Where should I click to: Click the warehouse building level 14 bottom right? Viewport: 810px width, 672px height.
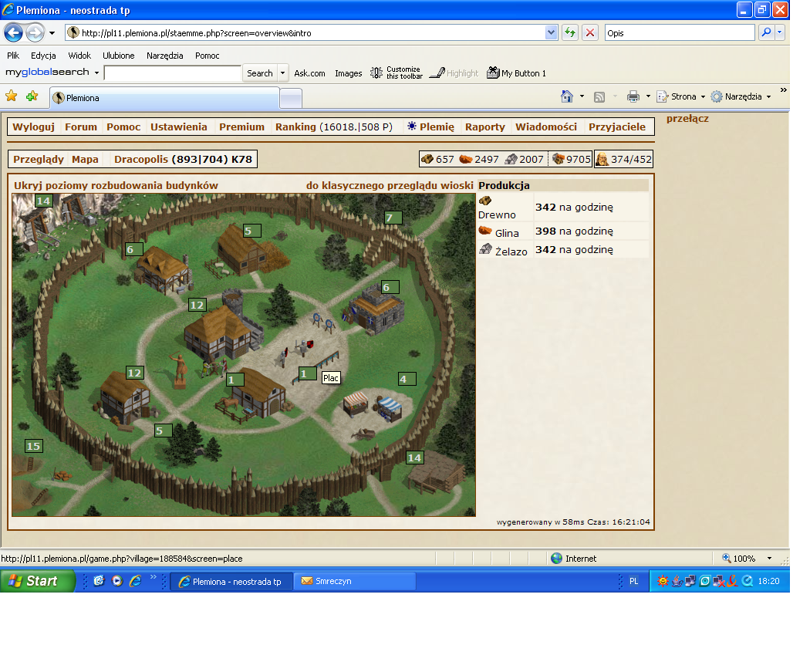(x=438, y=471)
